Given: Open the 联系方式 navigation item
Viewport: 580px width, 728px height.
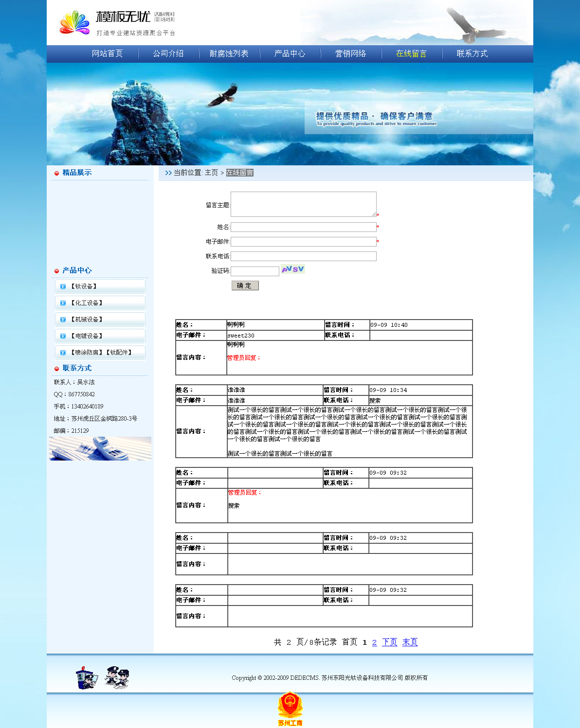Looking at the screenshot, I should [471, 53].
